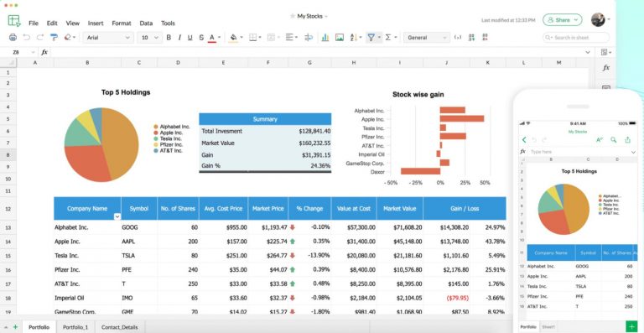Open the Arial font dropdown
The width and height of the screenshot is (644, 333).
[x=108, y=38]
